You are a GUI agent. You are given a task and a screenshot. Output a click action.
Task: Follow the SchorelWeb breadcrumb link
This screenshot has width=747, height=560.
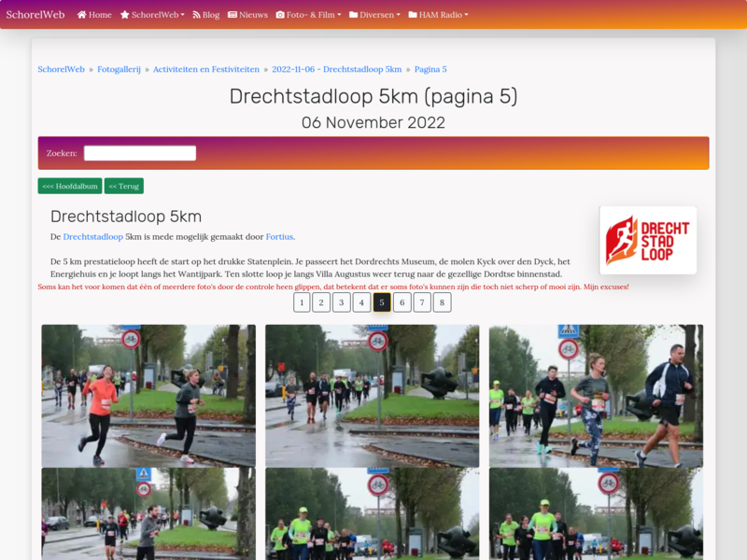(61, 69)
